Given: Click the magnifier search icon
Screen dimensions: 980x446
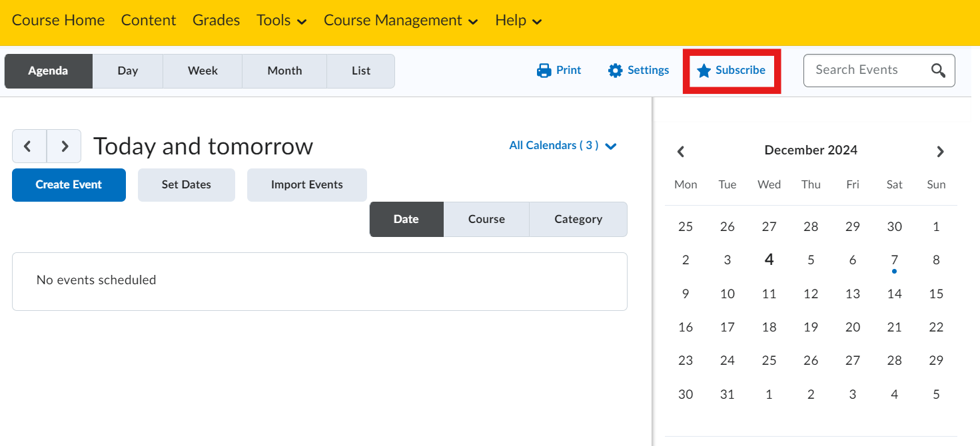Looking at the screenshot, I should pos(938,71).
